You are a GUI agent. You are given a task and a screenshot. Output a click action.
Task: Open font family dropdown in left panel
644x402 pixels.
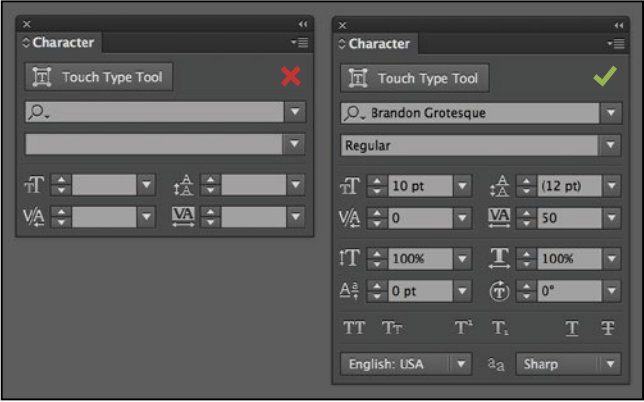(x=295, y=112)
